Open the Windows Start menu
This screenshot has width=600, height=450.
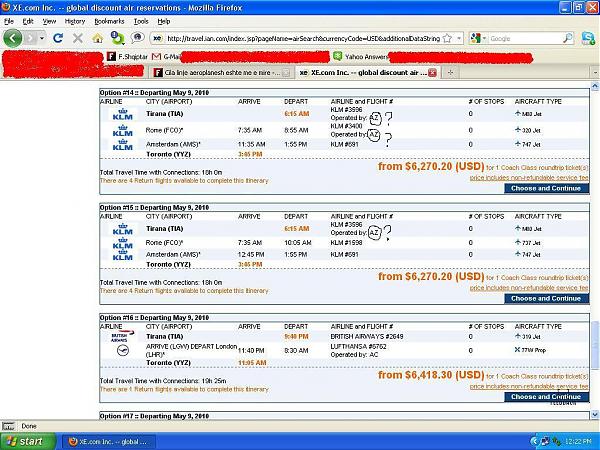[27, 442]
